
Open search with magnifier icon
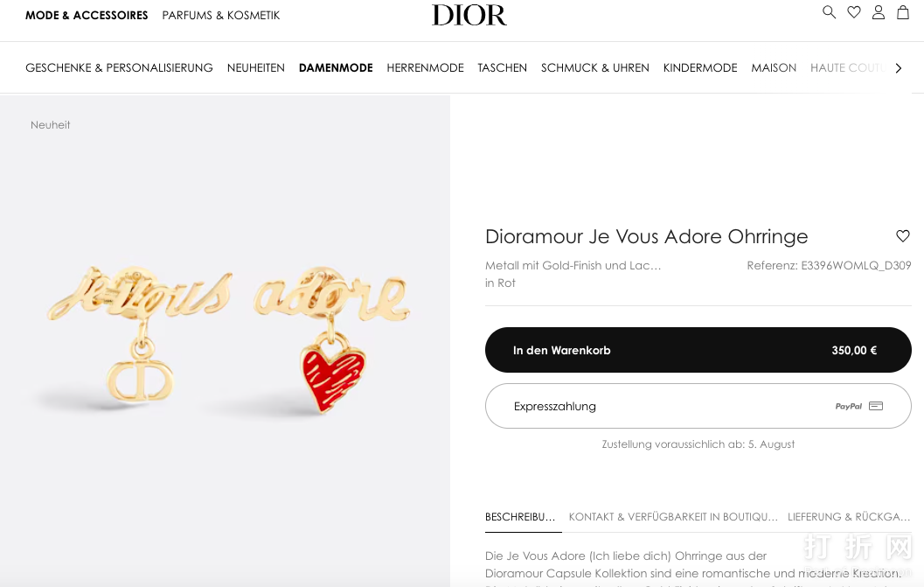click(829, 12)
